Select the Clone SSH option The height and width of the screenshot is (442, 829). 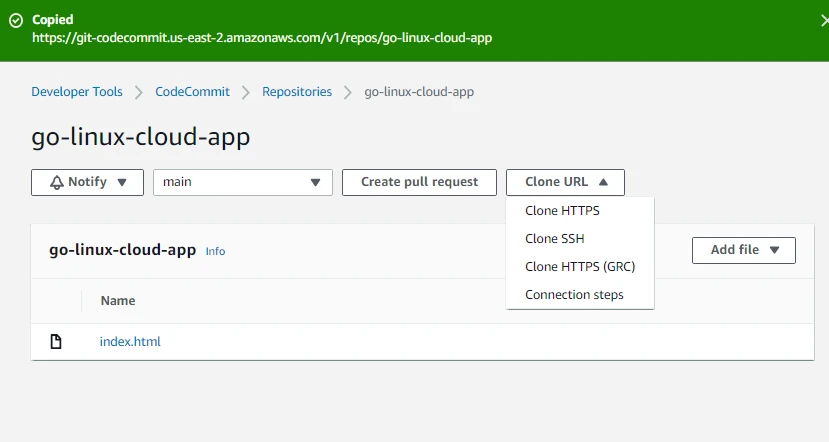554,239
